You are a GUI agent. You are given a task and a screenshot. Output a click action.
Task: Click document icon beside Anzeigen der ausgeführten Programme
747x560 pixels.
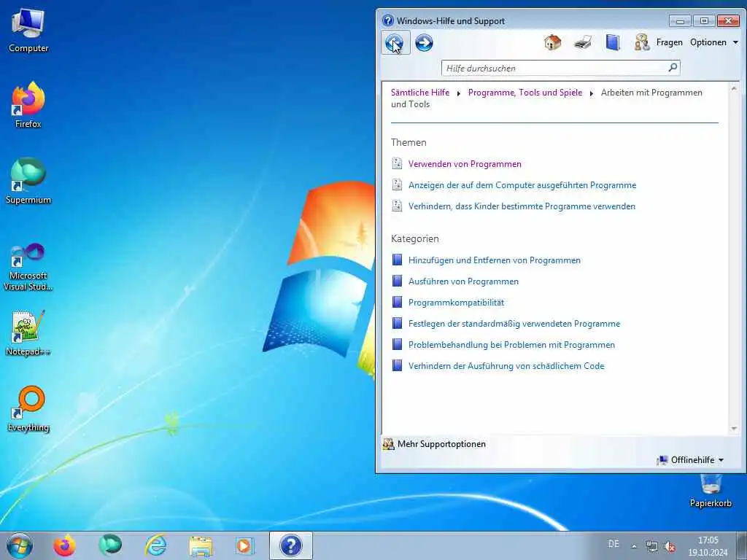pyautogui.click(x=397, y=184)
